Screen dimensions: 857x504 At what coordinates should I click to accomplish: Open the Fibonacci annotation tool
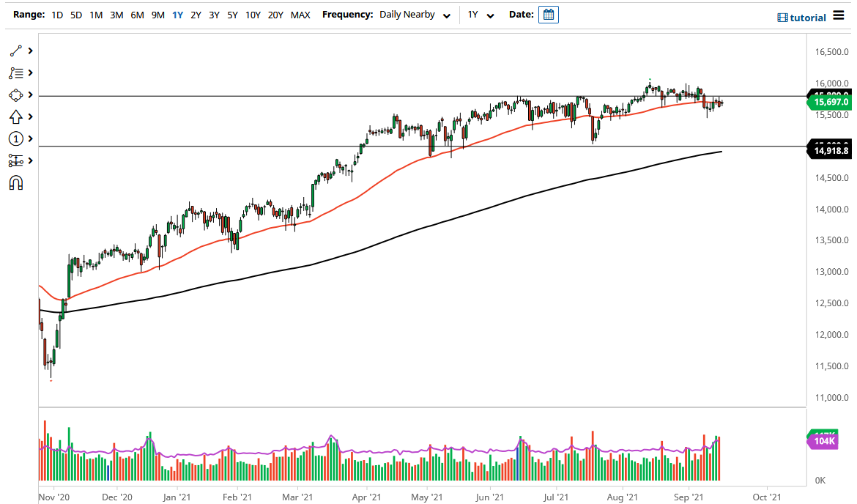16,73
